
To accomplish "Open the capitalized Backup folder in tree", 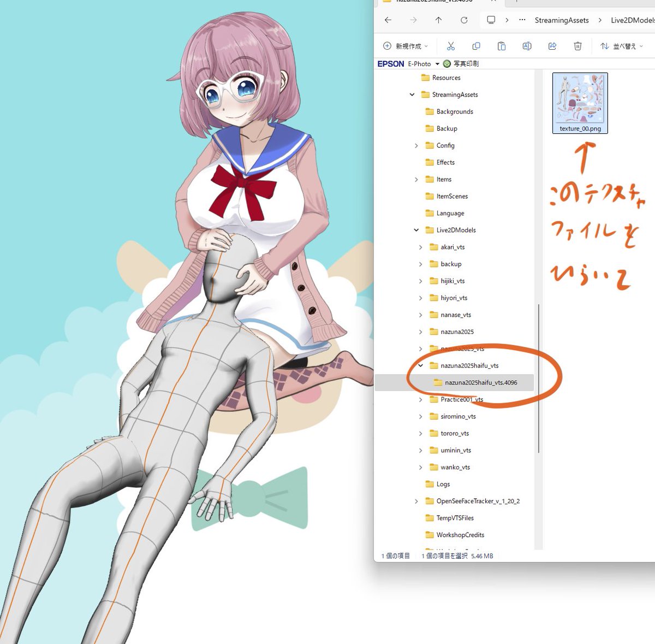I will 441,128.
